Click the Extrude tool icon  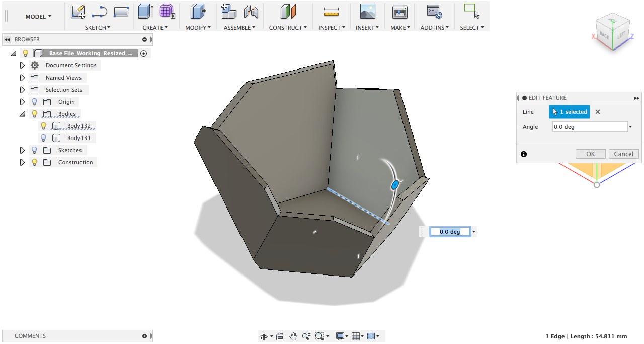(146, 11)
